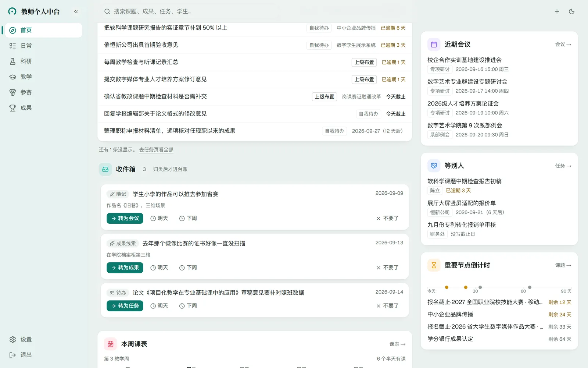Open 成果 in the sidebar

pyautogui.click(x=43, y=108)
